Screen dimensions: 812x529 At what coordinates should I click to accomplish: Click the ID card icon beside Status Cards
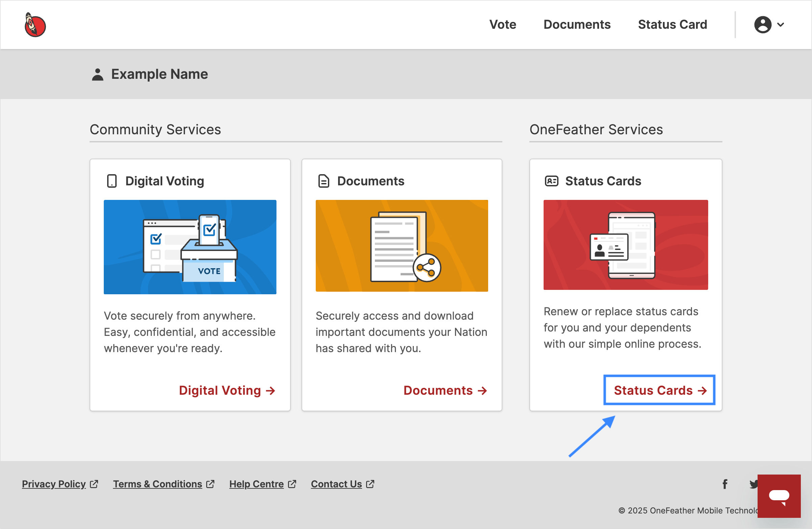551,181
